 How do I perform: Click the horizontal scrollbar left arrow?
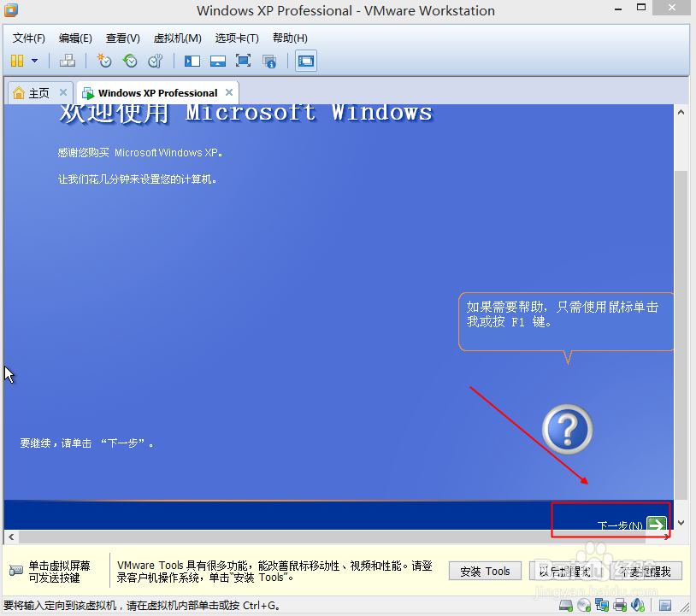tap(11, 537)
